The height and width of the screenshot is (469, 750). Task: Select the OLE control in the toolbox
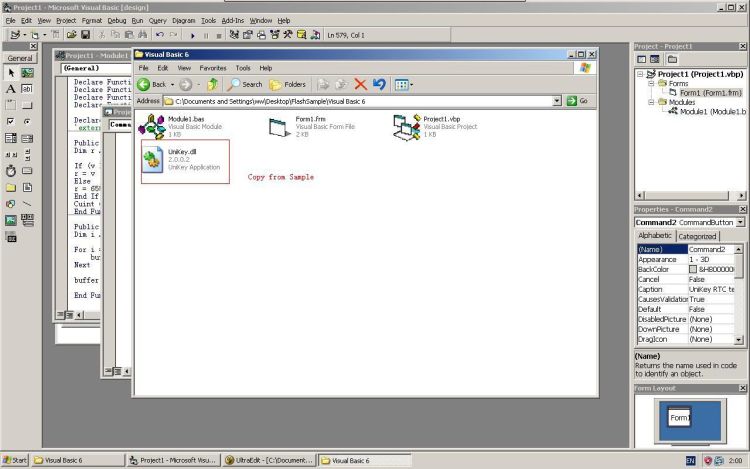[x=11, y=237]
